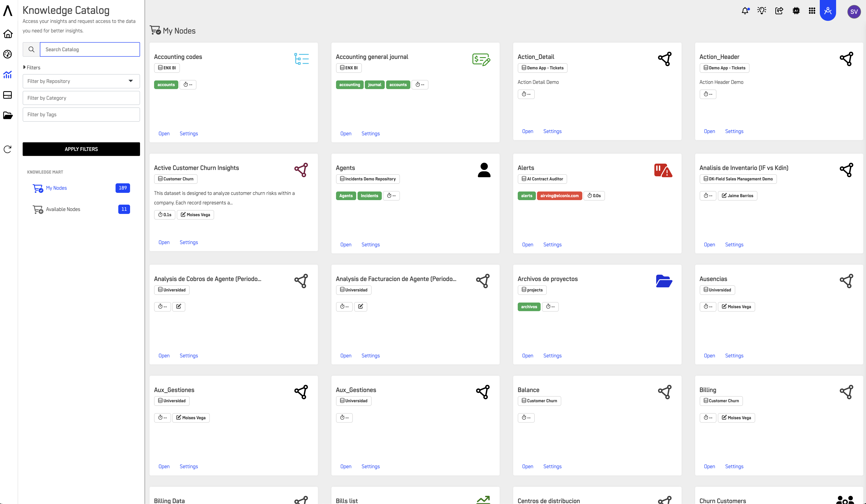Click the refresh icon in left sidebar
Image resolution: width=866 pixels, height=504 pixels.
click(7, 149)
